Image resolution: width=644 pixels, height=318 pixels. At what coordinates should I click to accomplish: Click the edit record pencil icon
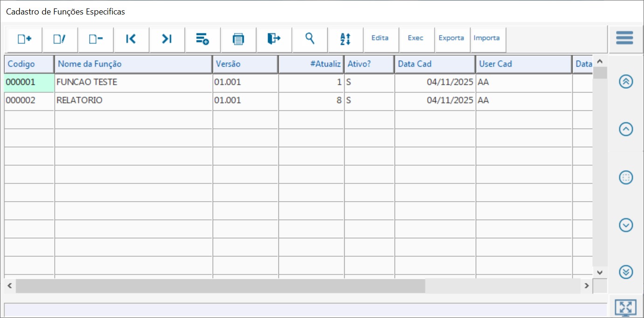click(60, 39)
